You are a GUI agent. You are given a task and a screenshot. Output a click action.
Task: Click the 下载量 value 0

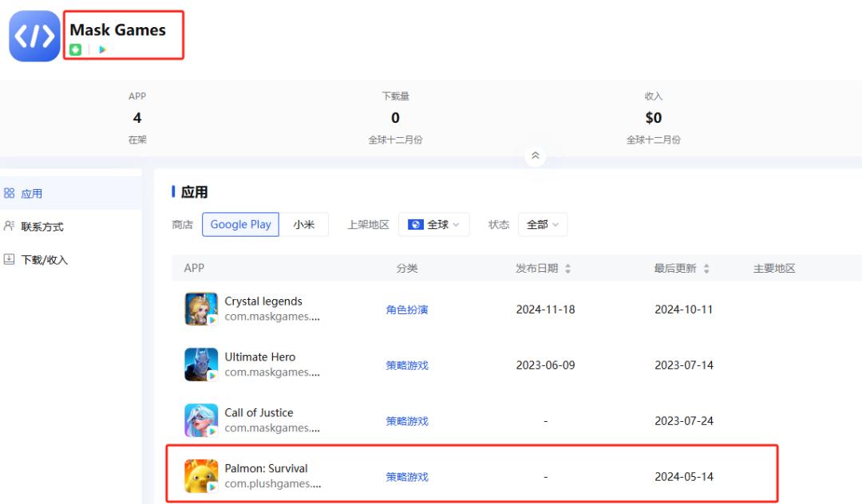point(395,117)
